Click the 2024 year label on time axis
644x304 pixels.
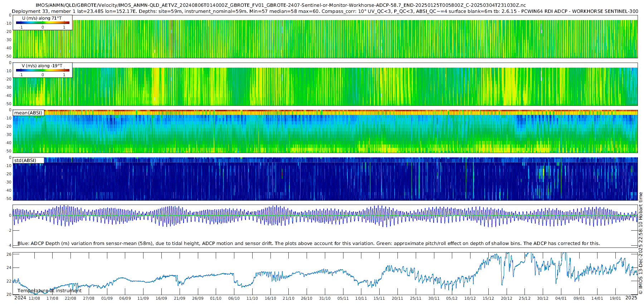point(20,298)
